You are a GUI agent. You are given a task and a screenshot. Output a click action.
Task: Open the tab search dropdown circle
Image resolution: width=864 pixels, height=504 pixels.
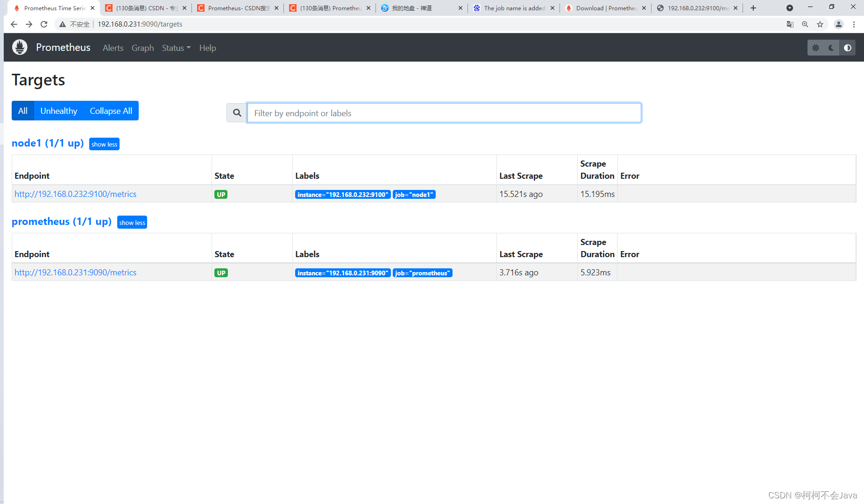(790, 8)
